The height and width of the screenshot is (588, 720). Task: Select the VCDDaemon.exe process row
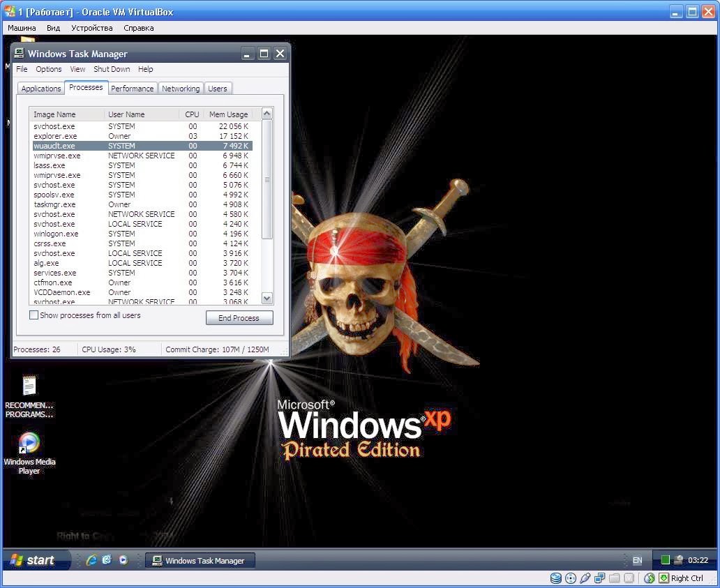point(142,292)
